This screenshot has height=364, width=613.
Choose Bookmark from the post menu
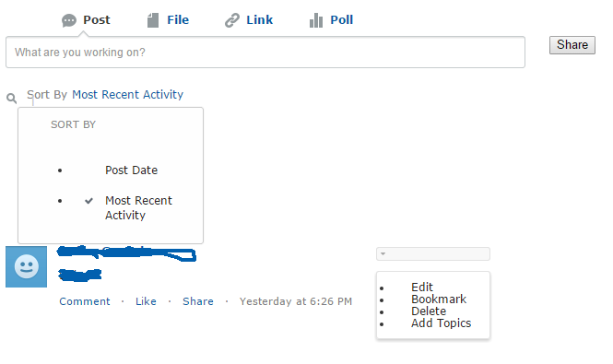coord(439,299)
